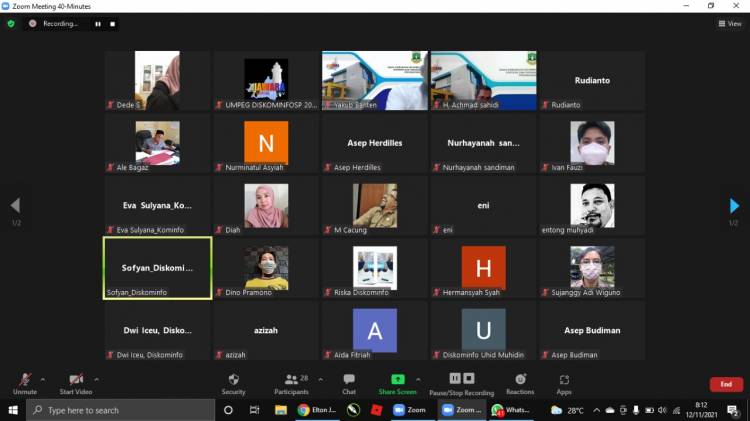The image size is (750, 421).
Task: Click the Security shield icon
Action: (x=233, y=380)
